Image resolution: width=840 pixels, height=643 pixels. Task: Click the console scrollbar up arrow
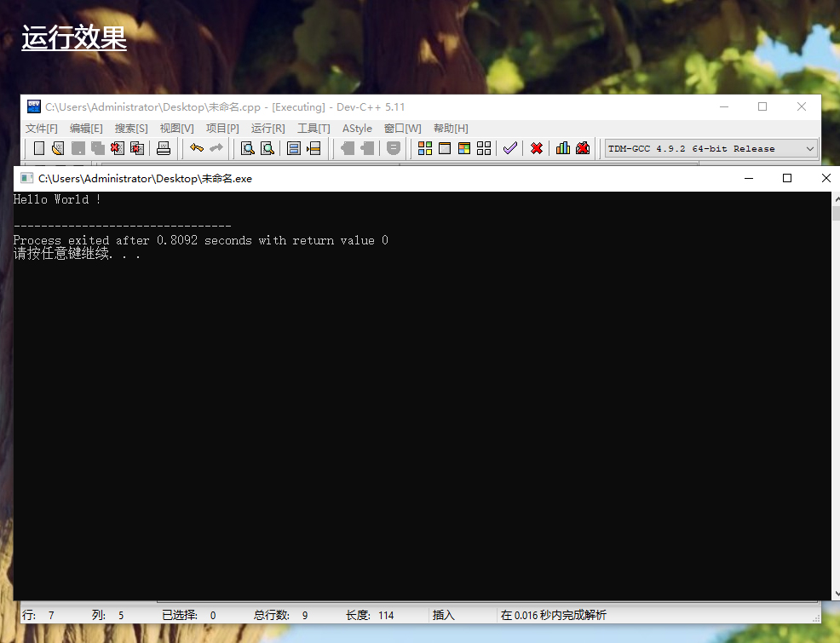click(837, 198)
